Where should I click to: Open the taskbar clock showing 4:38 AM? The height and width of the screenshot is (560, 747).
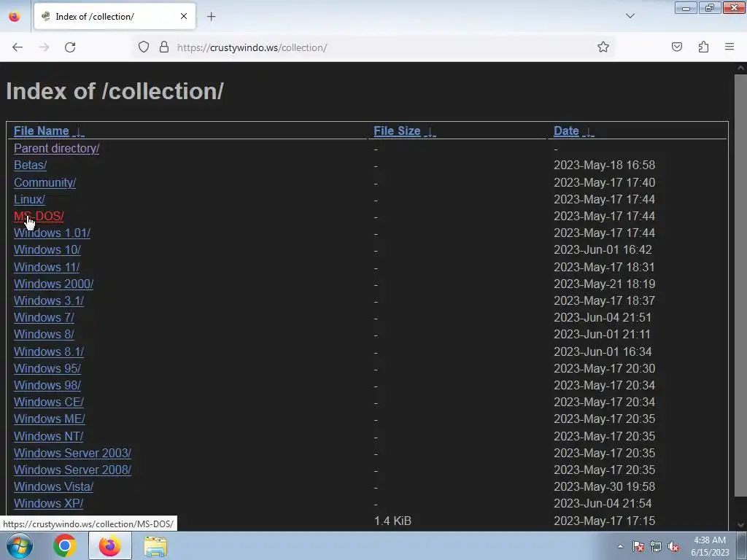tap(710, 546)
